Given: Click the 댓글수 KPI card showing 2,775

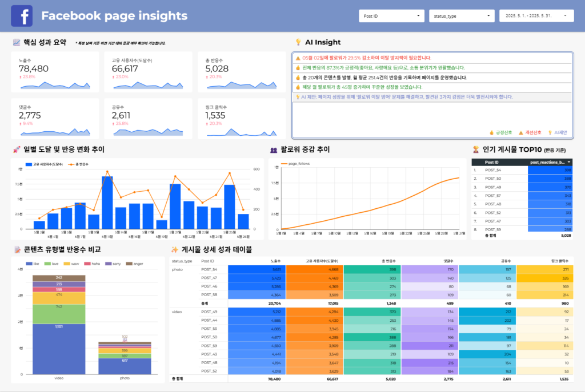Looking at the screenshot, I should pyautogui.click(x=54, y=119).
